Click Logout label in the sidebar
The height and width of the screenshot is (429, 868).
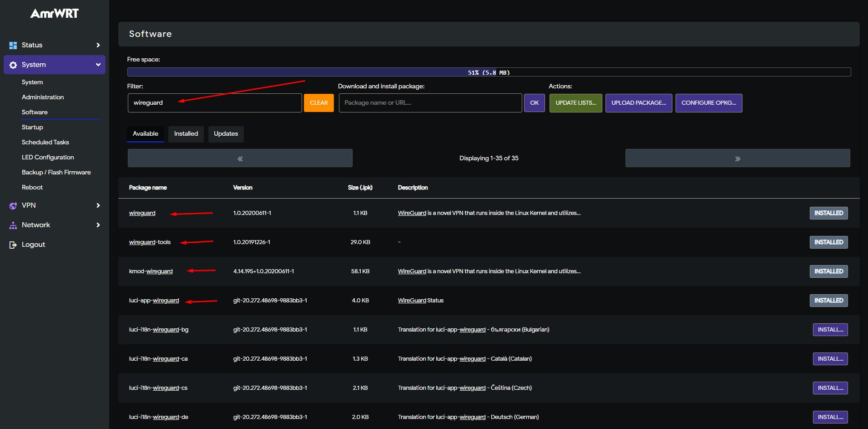tap(33, 245)
